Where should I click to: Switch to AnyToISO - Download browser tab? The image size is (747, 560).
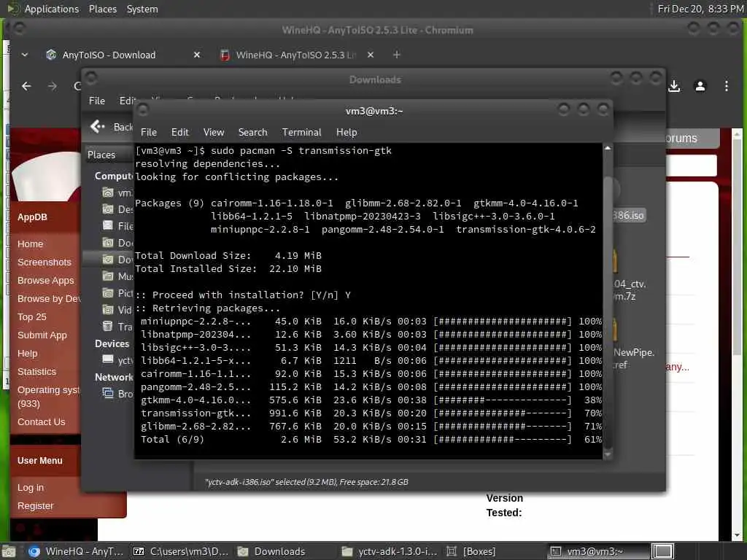tap(109, 55)
